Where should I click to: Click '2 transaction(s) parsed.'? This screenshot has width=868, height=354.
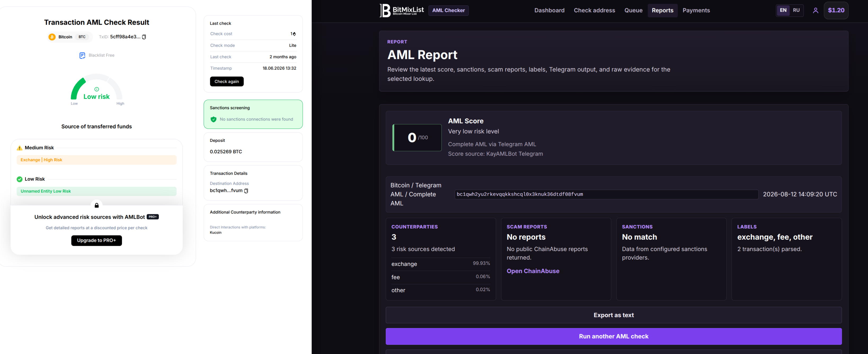pyautogui.click(x=769, y=249)
